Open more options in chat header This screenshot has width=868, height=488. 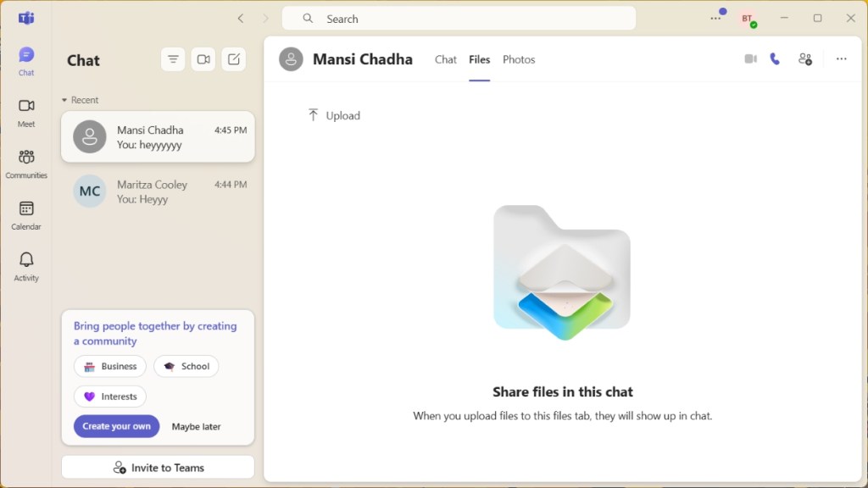[841, 59]
